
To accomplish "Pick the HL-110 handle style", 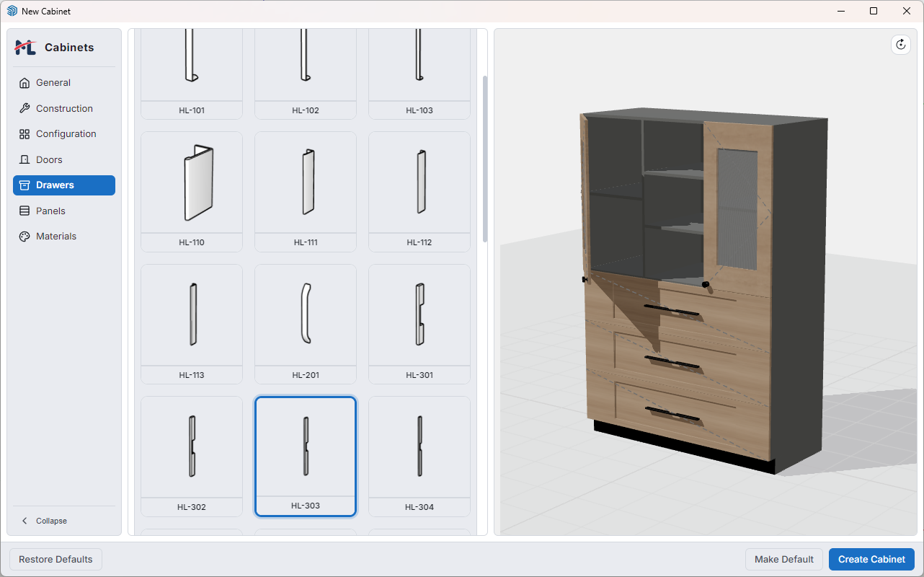I will point(192,192).
